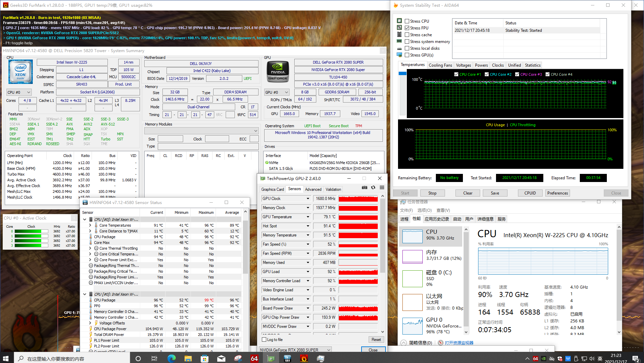Open Microsoft Store from taskbar
Image resolution: width=644 pixels, height=363 pixels.
pyautogui.click(x=204, y=359)
